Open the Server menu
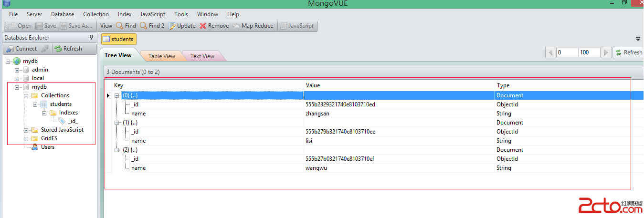The image size is (644, 218). [x=34, y=14]
